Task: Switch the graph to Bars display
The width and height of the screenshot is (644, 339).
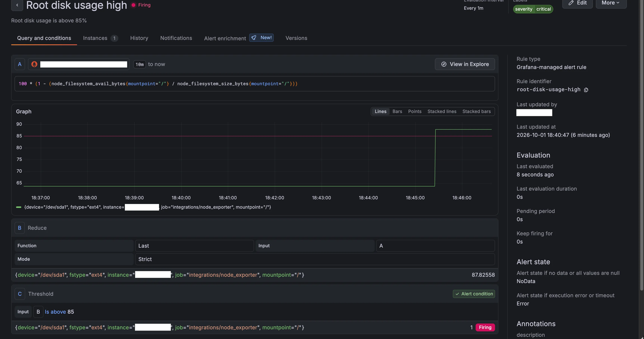Action: click(397, 112)
